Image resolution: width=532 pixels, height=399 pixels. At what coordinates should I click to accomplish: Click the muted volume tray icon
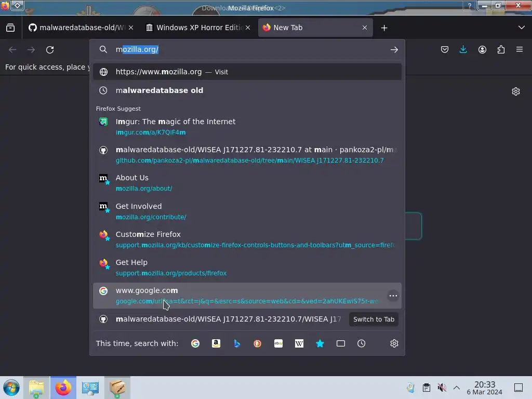pyautogui.click(x=442, y=388)
